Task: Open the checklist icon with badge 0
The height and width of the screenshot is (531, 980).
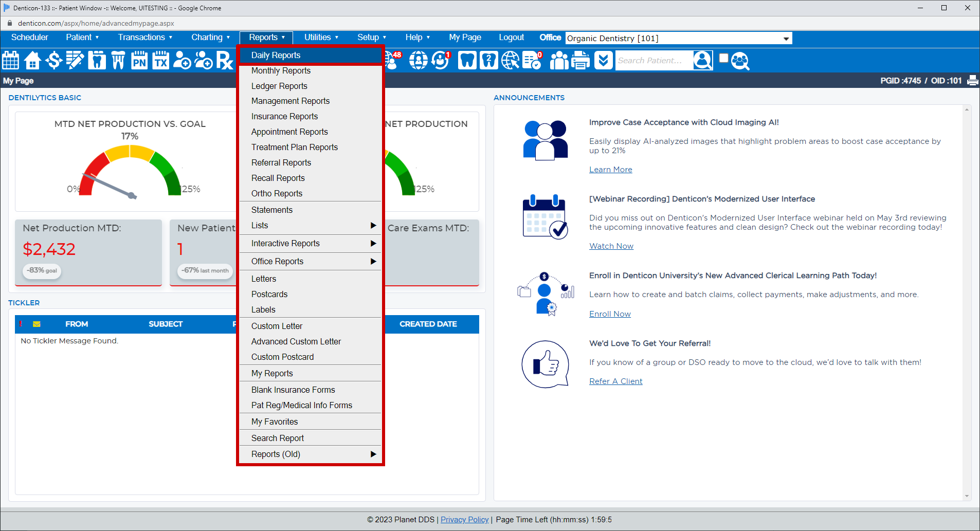Action: pyautogui.click(x=532, y=61)
